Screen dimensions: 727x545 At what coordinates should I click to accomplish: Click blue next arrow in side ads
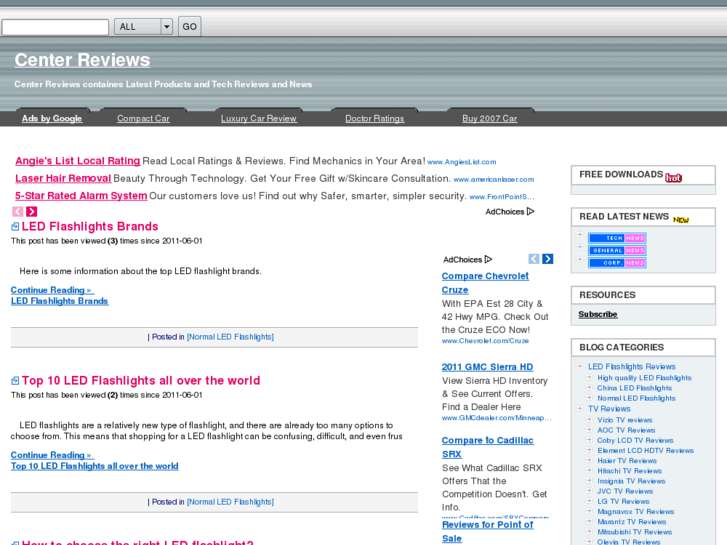coord(548,259)
